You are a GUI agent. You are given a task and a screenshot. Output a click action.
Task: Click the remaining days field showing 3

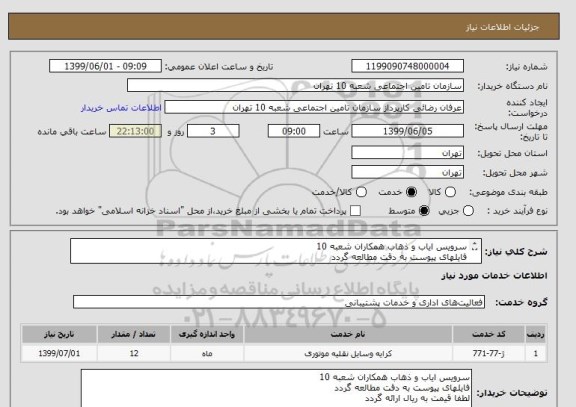(x=213, y=131)
